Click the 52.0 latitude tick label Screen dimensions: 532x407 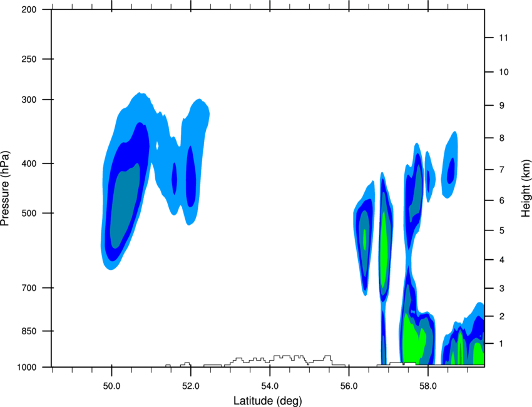tap(191, 386)
